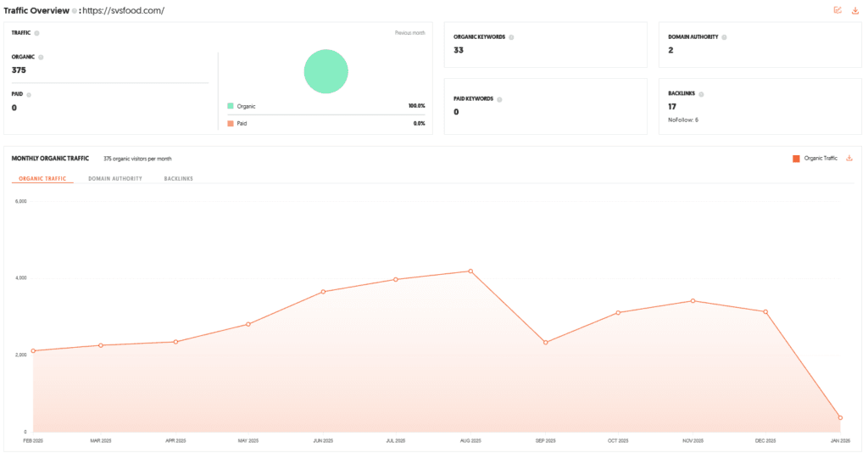The width and height of the screenshot is (868, 453).
Task: Click the AUG 2025 peak data point
Action: [x=470, y=271]
